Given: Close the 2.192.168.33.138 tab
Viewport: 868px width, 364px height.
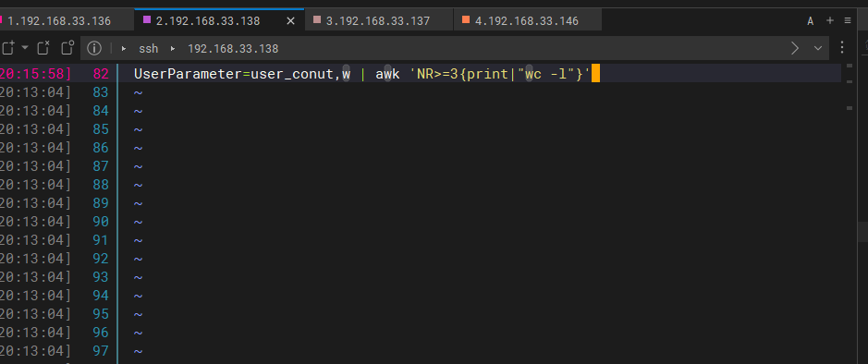Looking at the screenshot, I should pos(290,21).
